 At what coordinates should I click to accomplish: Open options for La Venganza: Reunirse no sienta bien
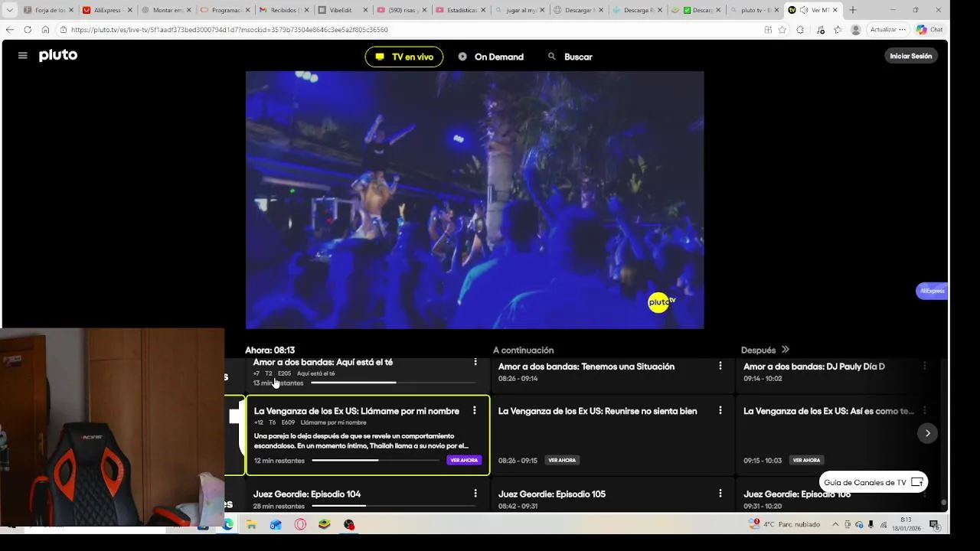click(x=720, y=411)
